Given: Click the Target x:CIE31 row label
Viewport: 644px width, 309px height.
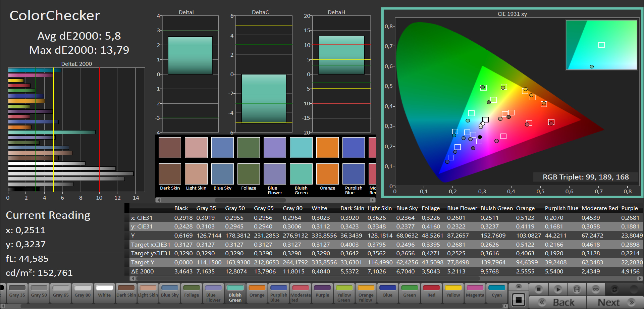Looking at the screenshot, I should click(x=151, y=245).
